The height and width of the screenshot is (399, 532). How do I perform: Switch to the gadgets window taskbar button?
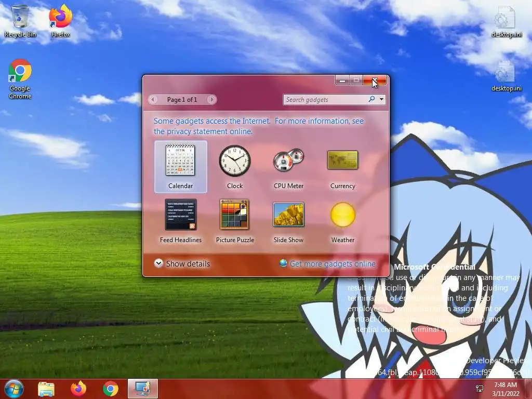click(143, 389)
